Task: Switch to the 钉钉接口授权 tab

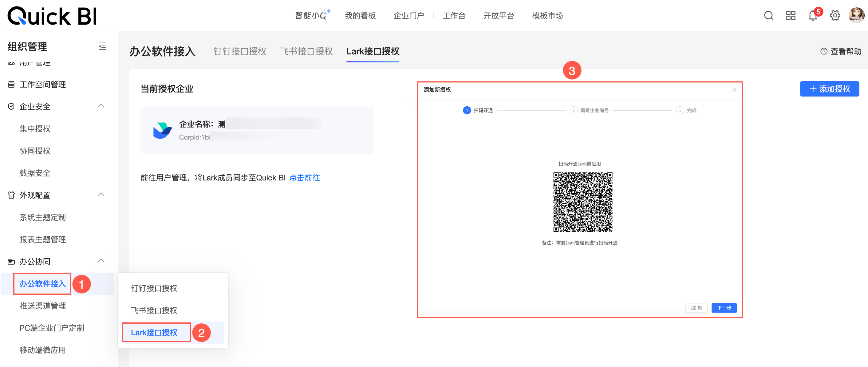Action: [240, 51]
